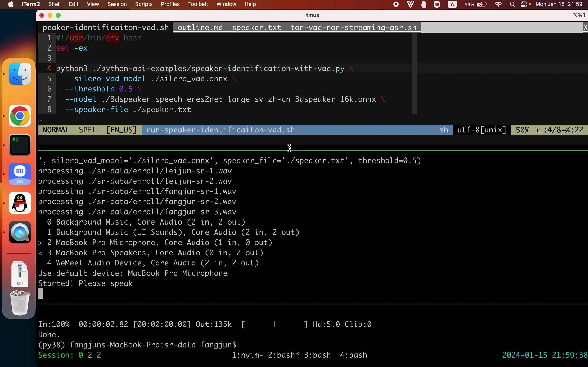The image size is (588, 367).
Task: Click line 4 python3 command
Action: pos(204,68)
